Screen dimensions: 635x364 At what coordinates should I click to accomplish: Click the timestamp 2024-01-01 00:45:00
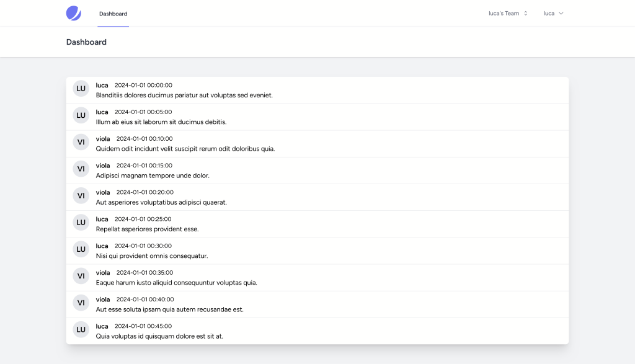pos(143,326)
